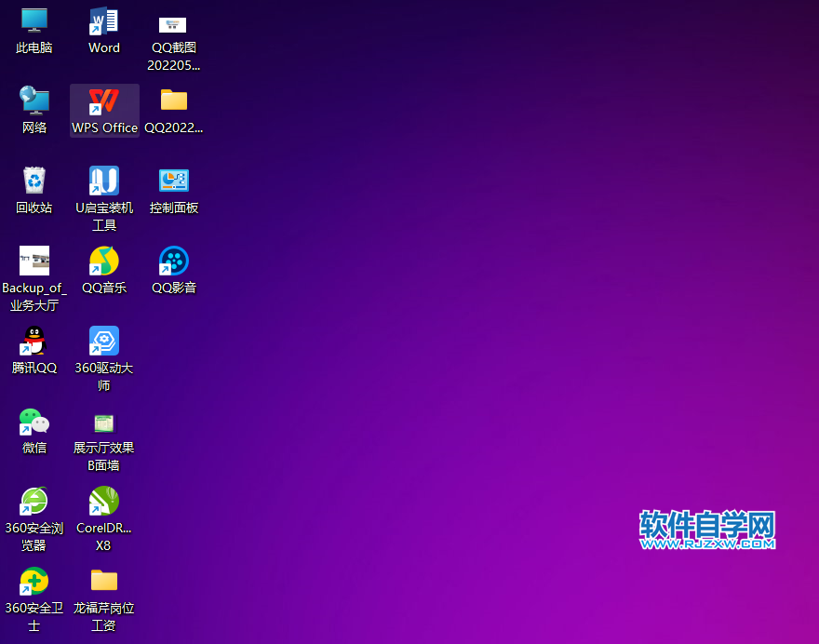
Task: Click the '此电脑' label text
Action: (x=34, y=47)
